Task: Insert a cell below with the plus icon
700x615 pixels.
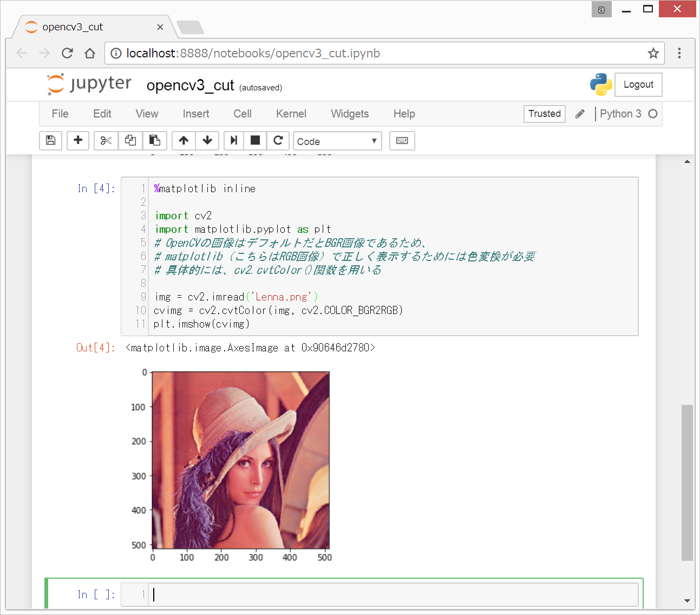Action: click(x=78, y=141)
